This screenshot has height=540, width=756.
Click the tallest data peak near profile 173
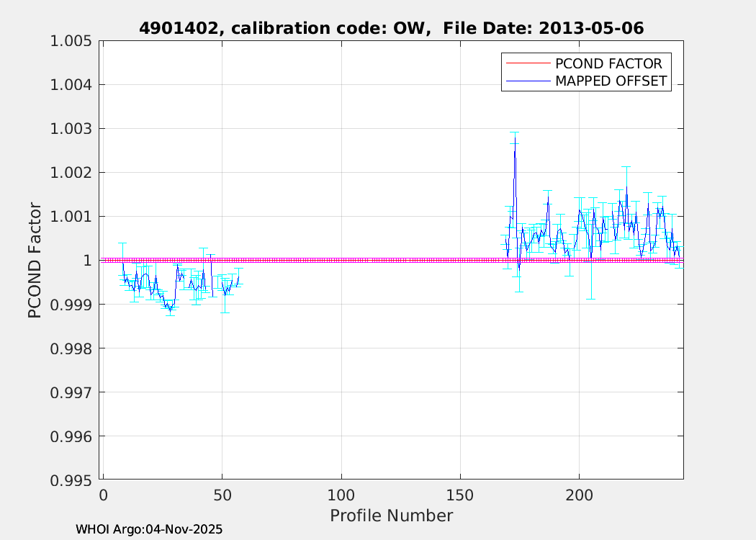(514, 140)
